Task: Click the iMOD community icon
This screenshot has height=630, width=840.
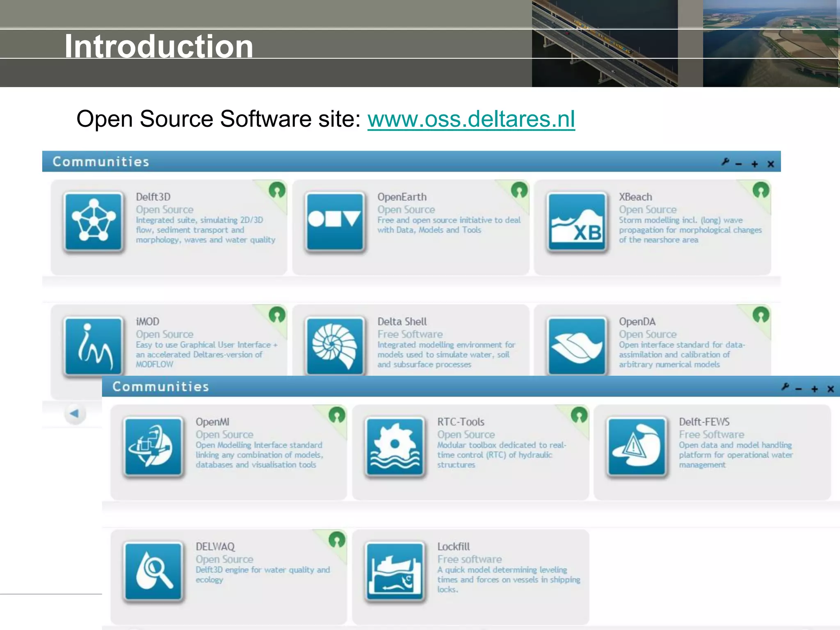Action: click(x=94, y=346)
